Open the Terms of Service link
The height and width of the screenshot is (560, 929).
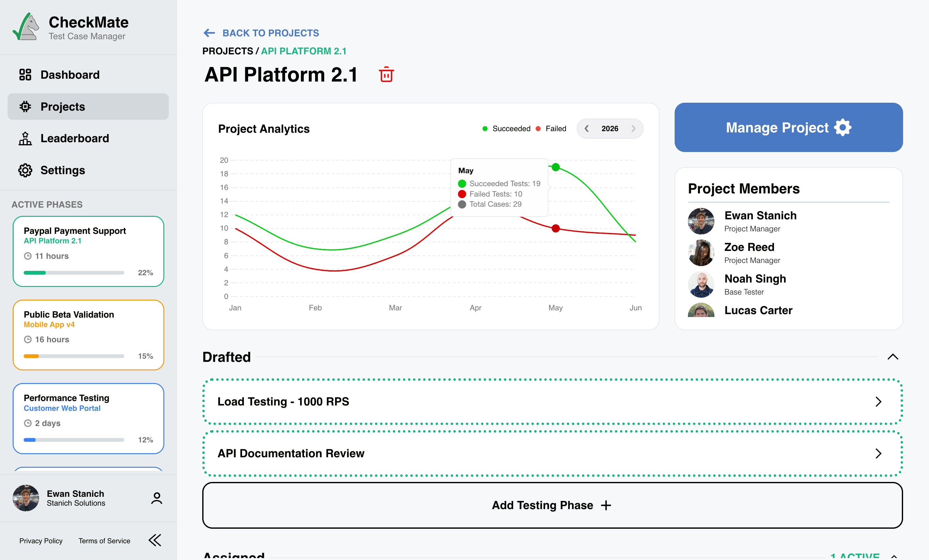click(x=105, y=541)
